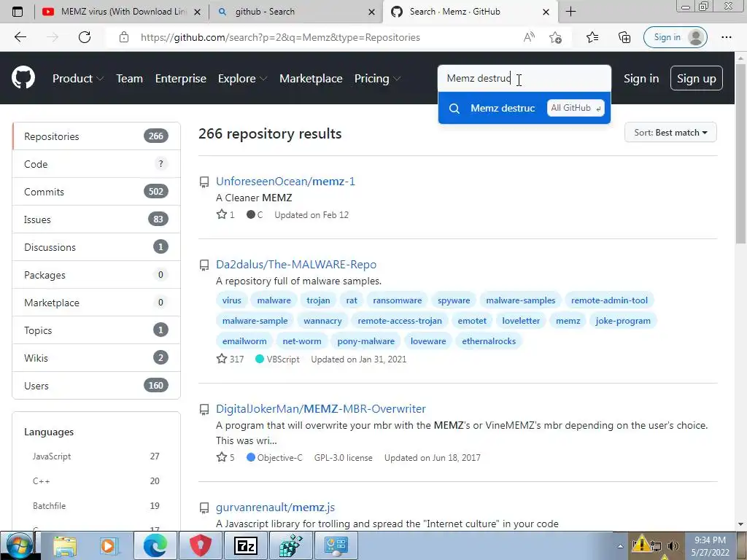Viewport: 747px width, 560px height.
Task: Open Marketplace in GitHub header
Action: coord(311,79)
